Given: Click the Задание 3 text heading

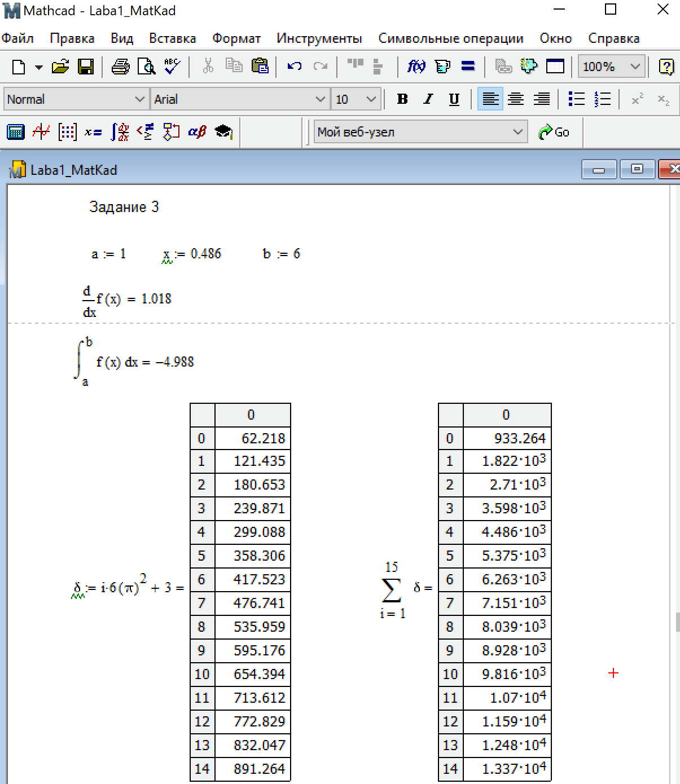Looking at the screenshot, I should tap(124, 207).
